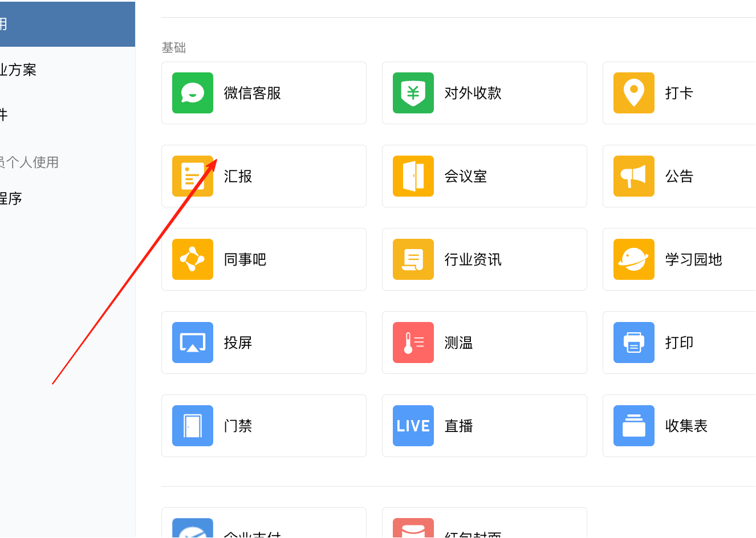Screen dimensions: 756x538
Task: Click the 对外收款 yen shield icon
Action: pos(413,93)
